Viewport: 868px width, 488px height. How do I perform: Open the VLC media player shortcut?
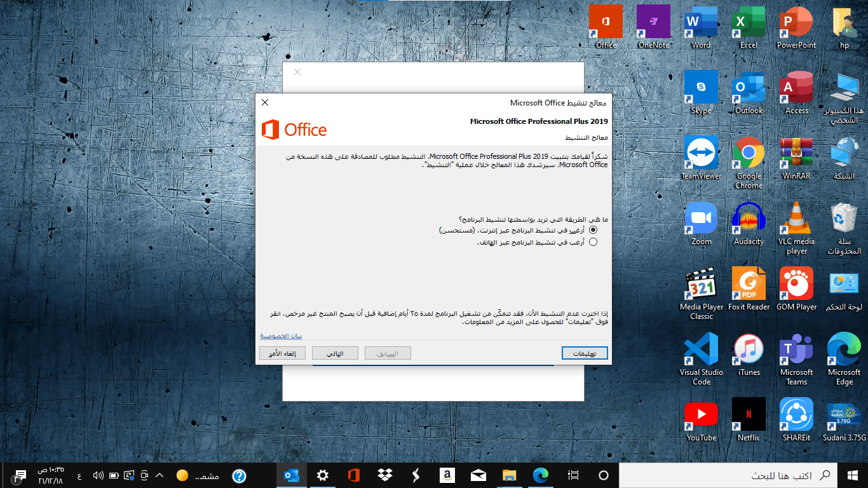pos(796,229)
